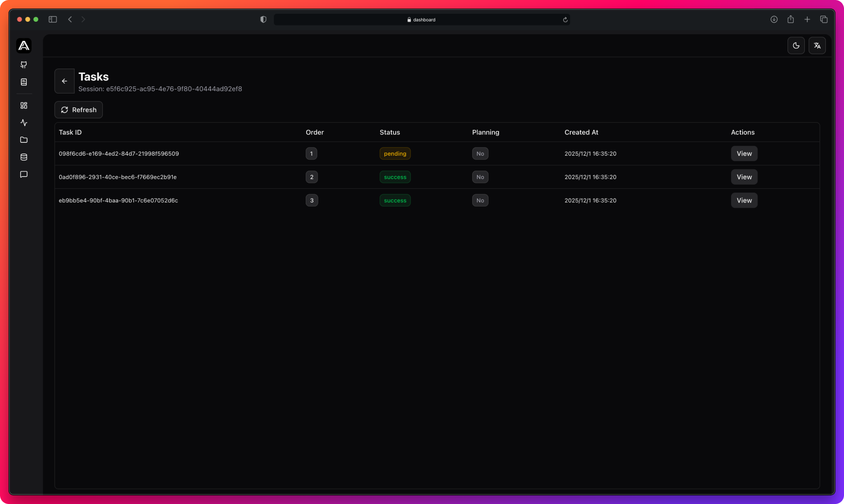Click the Refresh button

(78, 110)
